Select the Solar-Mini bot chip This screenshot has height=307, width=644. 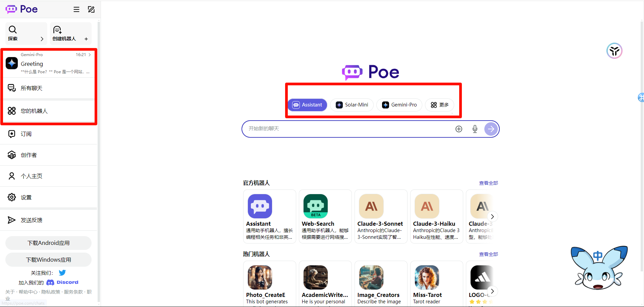click(352, 105)
